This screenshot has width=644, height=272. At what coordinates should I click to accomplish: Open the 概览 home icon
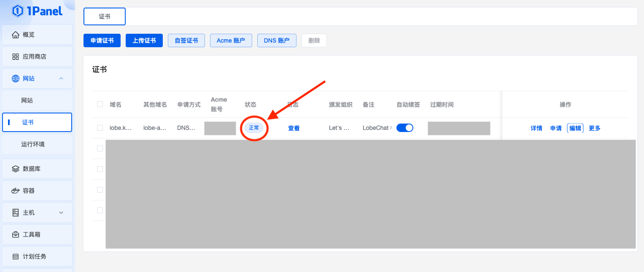point(16,35)
